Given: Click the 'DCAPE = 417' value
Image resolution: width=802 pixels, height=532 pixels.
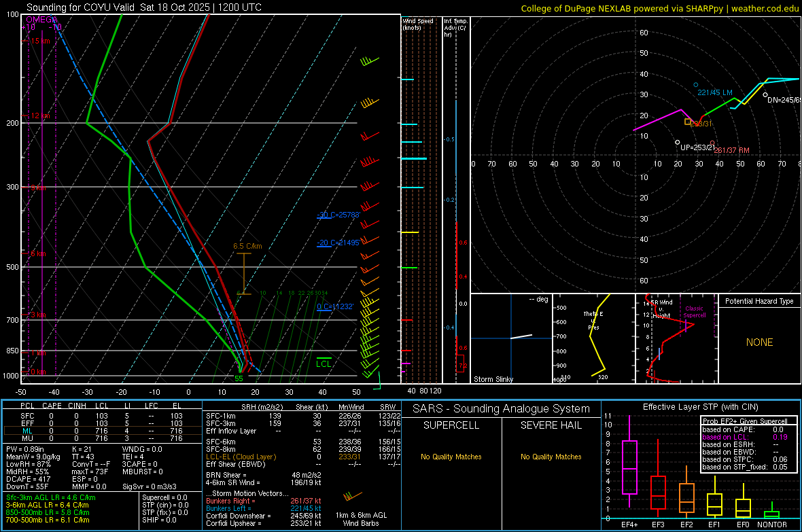Looking at the screenshot, I should tap(28, 479).
